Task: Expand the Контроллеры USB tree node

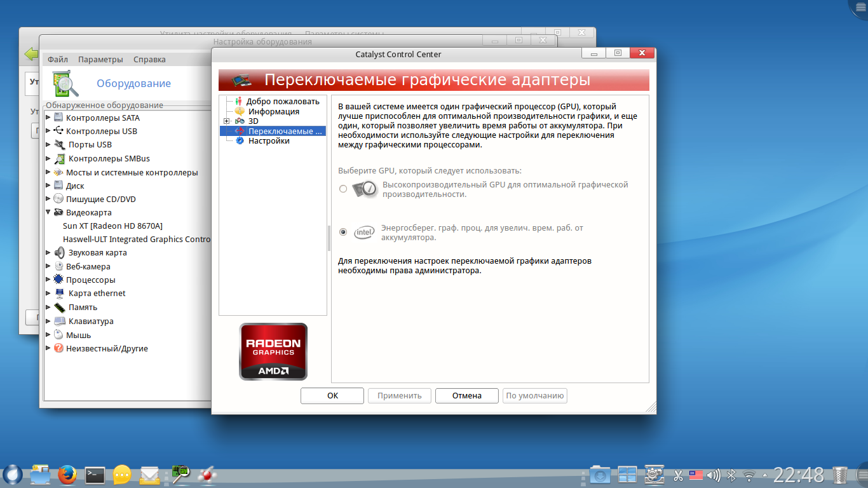Action: tap(48, 131)
